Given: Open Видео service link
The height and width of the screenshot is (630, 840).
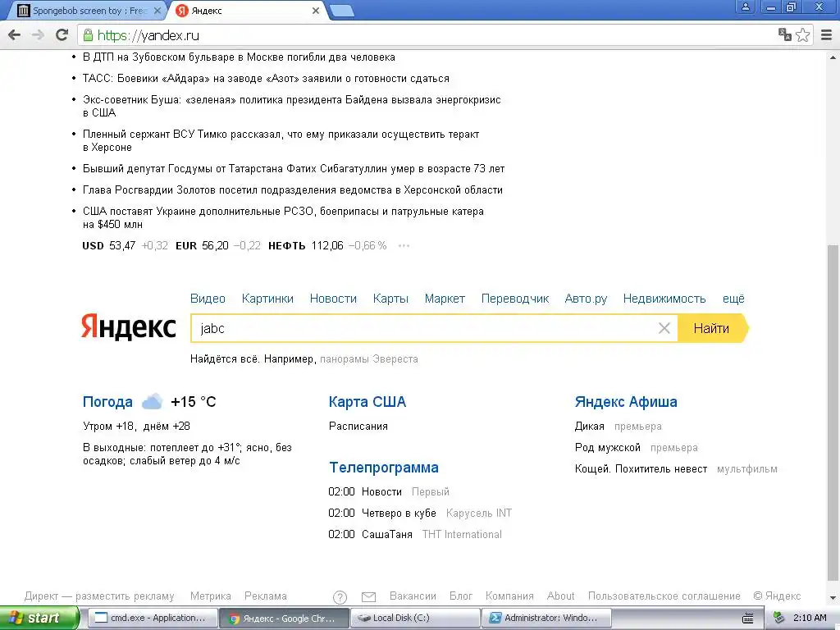Looking at the screenshot, I should pos(208,299).
